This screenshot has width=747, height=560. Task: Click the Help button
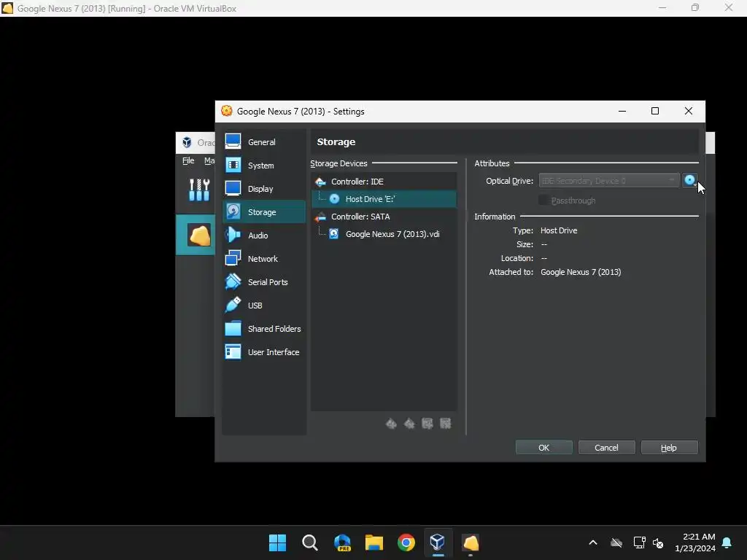(670, 448)
